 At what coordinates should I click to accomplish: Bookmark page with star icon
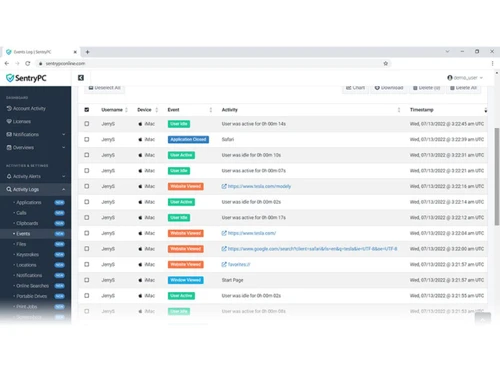[386, 63]
